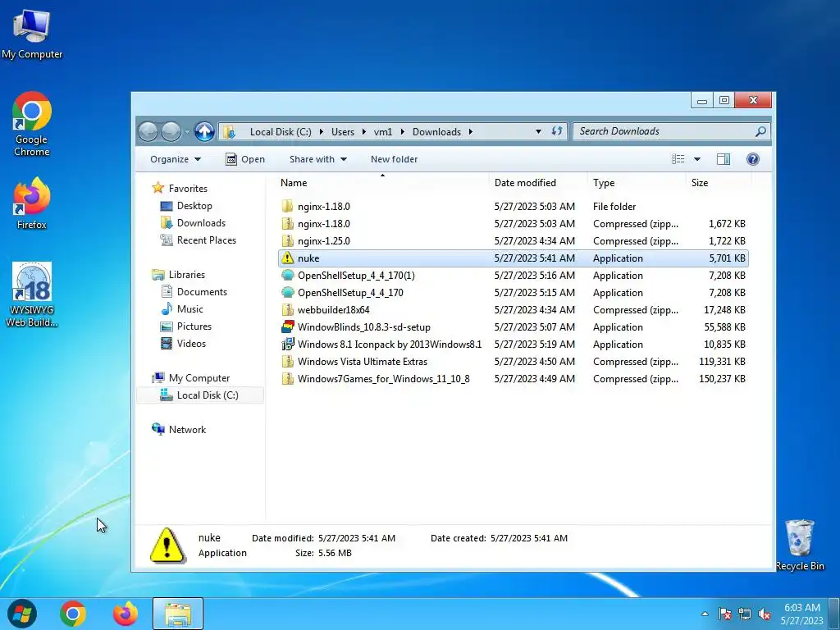The width and height of the screenshot is (840, 630).
Task: Select Network in navigation pane
Action: tap(179, 430)
